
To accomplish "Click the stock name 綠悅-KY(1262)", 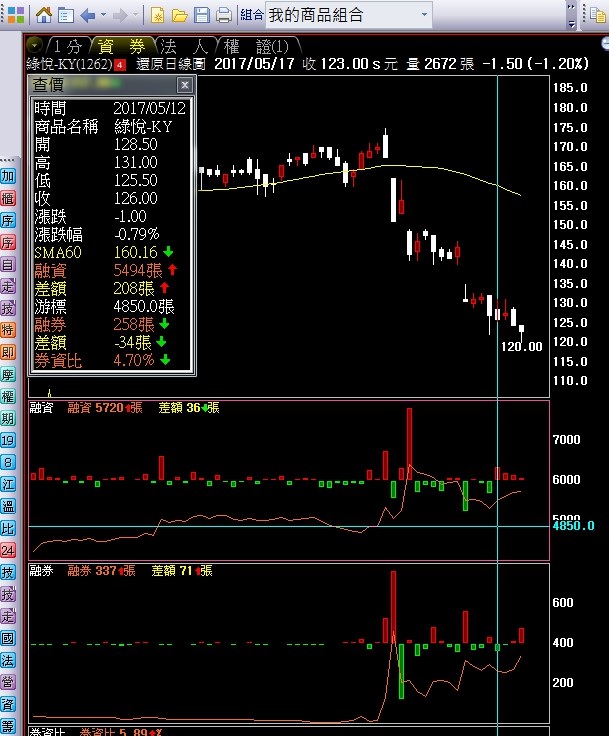I will pos(69,64).
